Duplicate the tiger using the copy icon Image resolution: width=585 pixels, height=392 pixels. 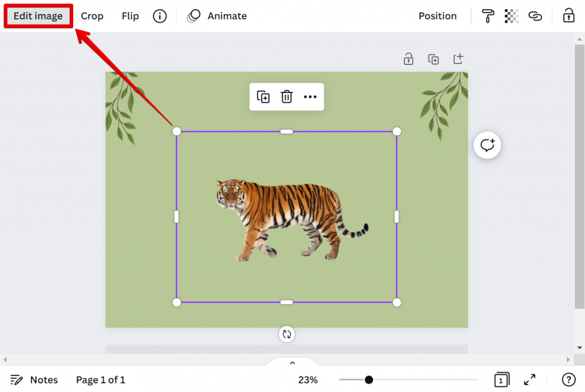(263, 96)
